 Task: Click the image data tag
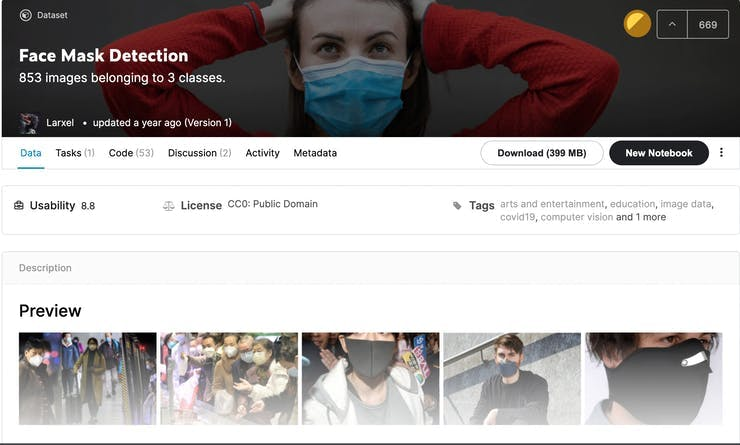pos(686,204)
